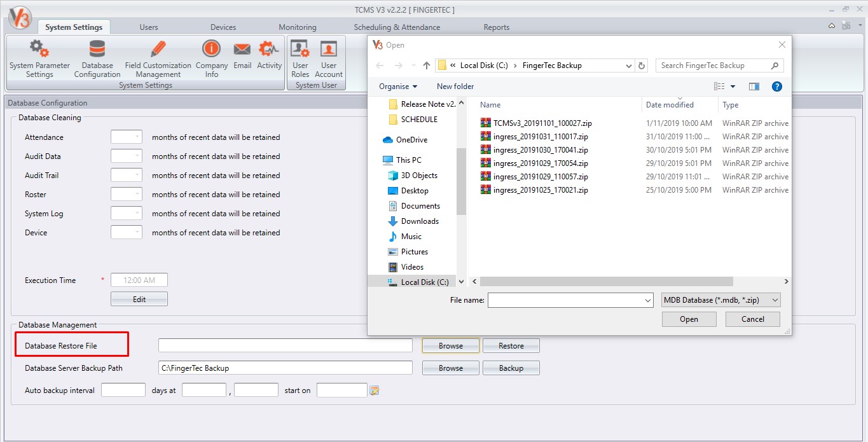Open MDB Database file type dropdown
Image resolution: width=868 pixels, height=442 pixels.
720,300
